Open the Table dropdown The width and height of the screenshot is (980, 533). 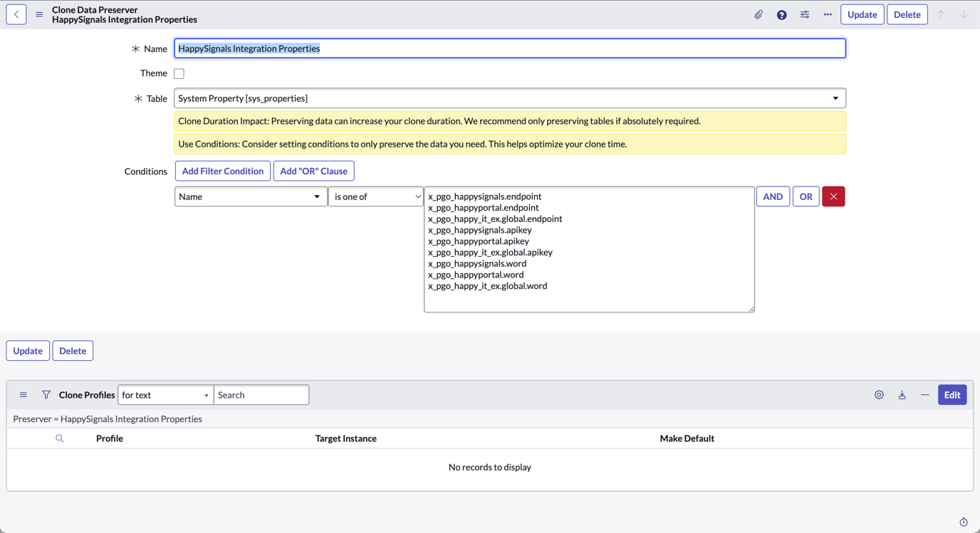coord(510,98)
